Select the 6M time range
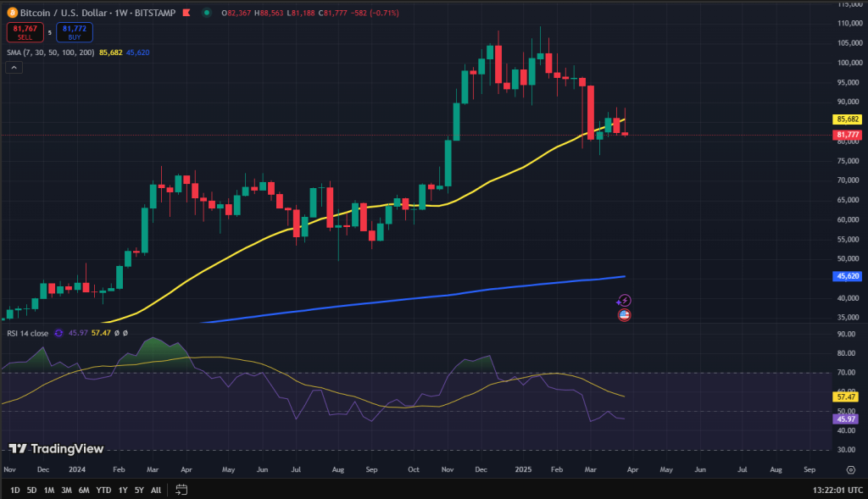 point(84,491)
